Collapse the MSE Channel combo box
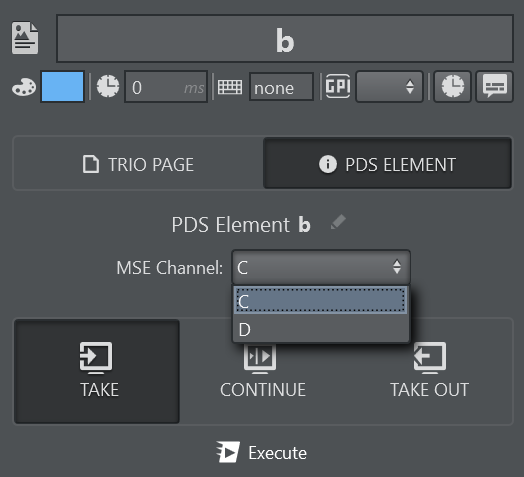The image size is (524, 477). (321, 267)
